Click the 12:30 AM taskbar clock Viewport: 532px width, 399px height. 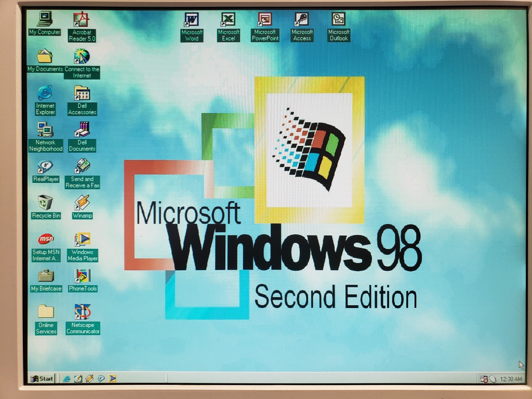tap(511, 379)
